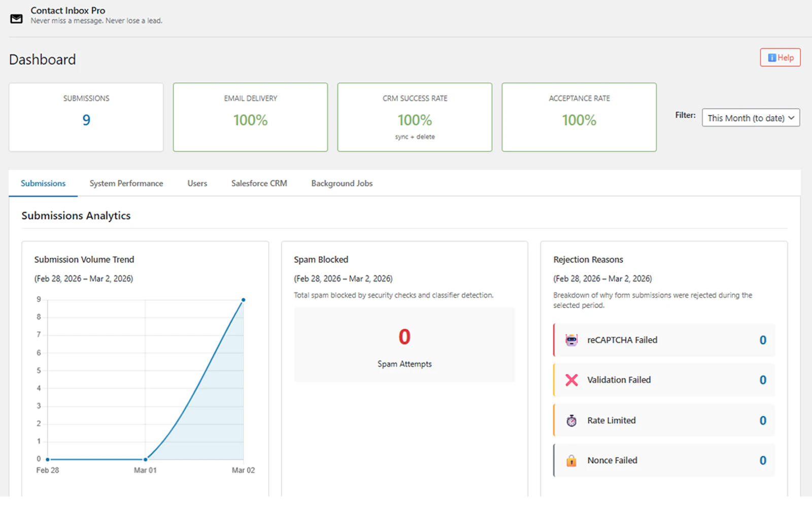
Task: Open the Users tab
Action: pyautogui.click(x=197, y=183)
